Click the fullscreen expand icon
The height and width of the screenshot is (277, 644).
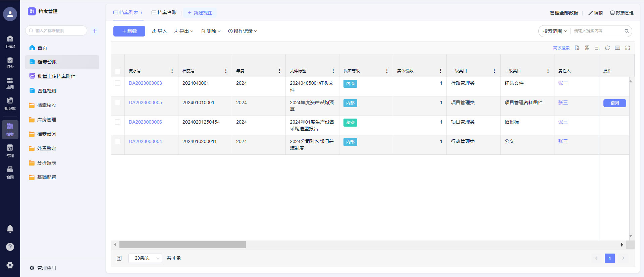coord(627,48)
